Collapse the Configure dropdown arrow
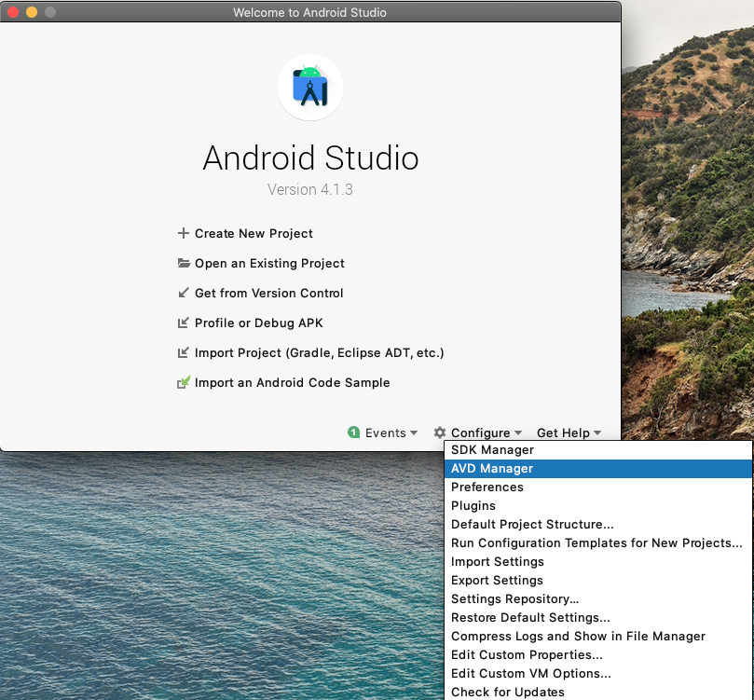 [x=518, y=432]
